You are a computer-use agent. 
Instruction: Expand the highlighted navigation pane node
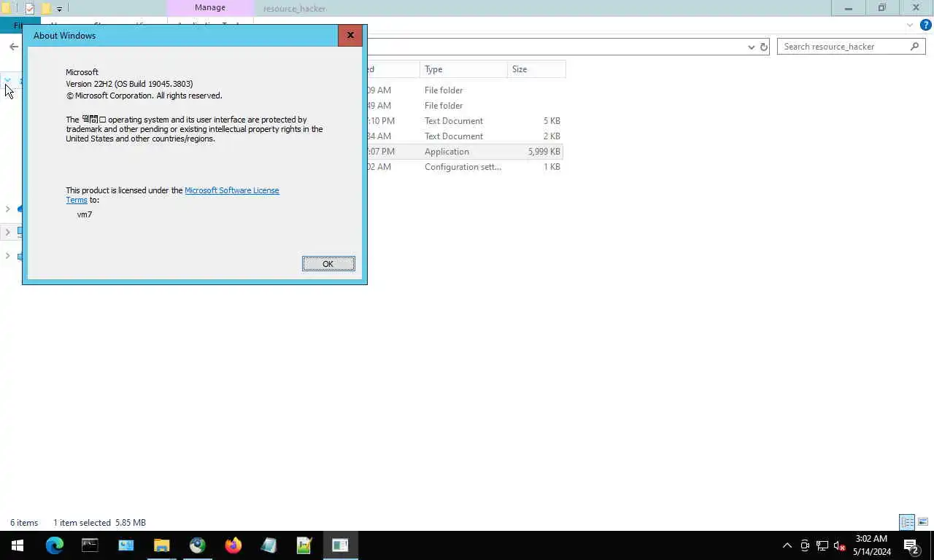(x=8, y=232)
